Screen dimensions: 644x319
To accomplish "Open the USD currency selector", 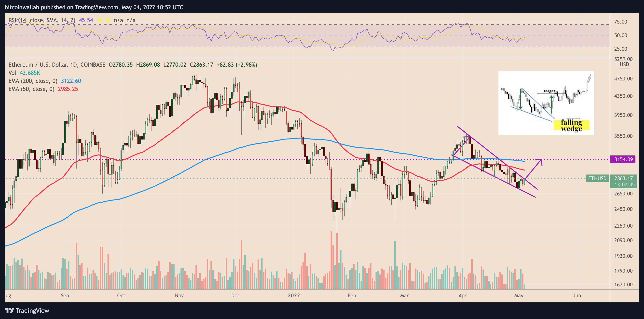I will (624, 65).
